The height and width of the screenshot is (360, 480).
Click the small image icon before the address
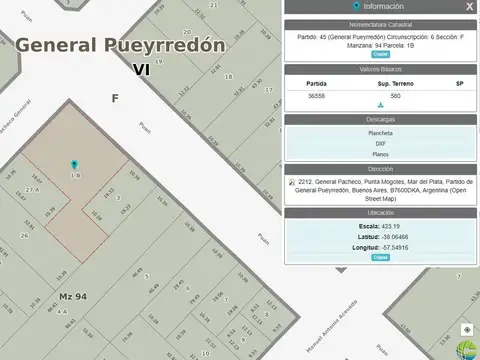(292, 182)
